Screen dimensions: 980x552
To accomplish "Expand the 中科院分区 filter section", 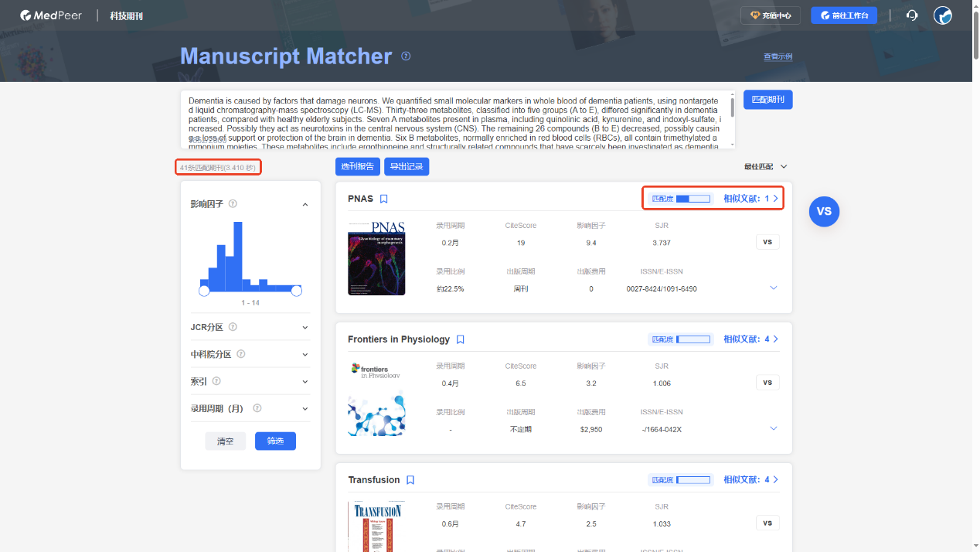I will pos(305,355).
